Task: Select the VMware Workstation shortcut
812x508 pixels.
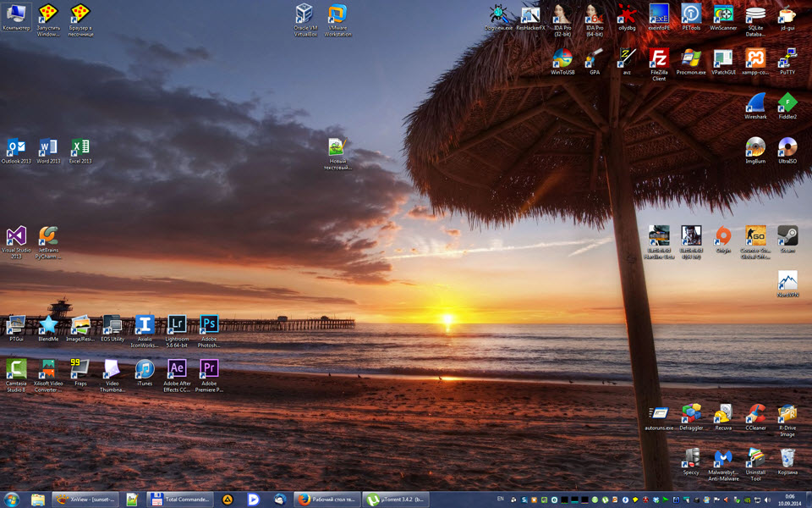Action: click(x=337, y=20)
